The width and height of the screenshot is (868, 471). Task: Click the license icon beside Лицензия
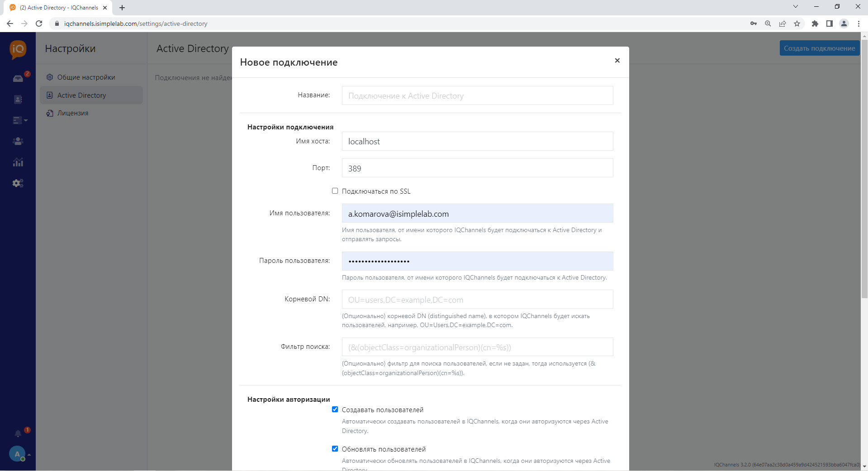50,113
